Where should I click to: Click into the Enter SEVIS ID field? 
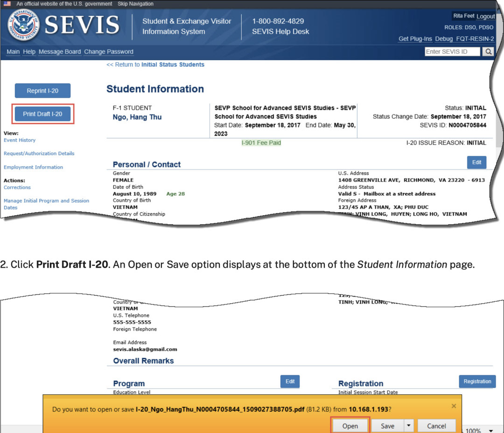[x=452, y=51]
